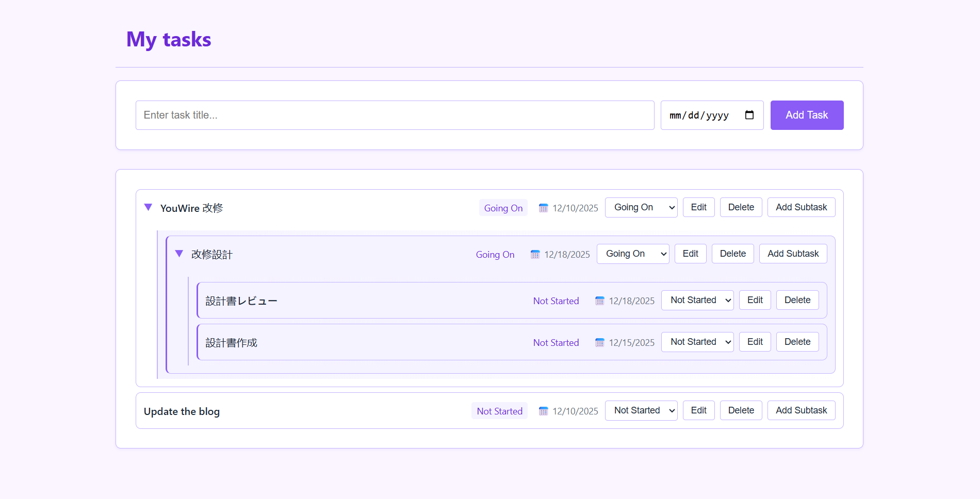Click calendar icon beside 改修設計 due date

click(x=535, y=254)
